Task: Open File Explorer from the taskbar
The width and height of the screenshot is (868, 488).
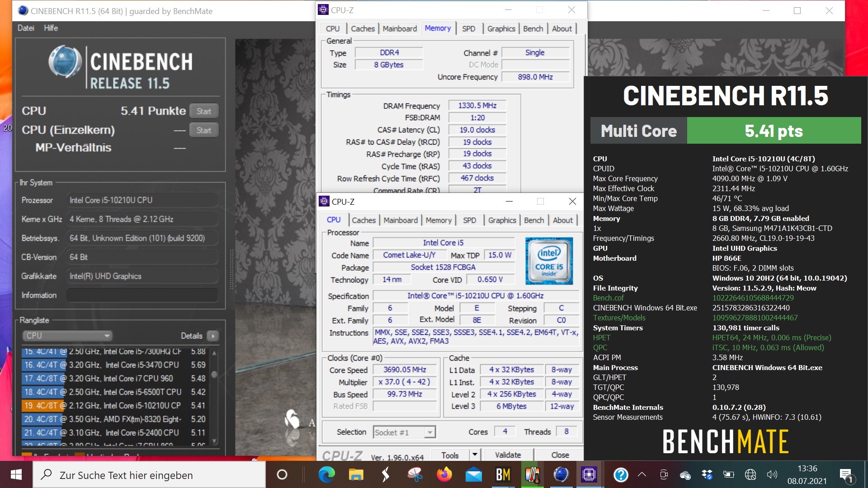Action: (x=356, y=475)
